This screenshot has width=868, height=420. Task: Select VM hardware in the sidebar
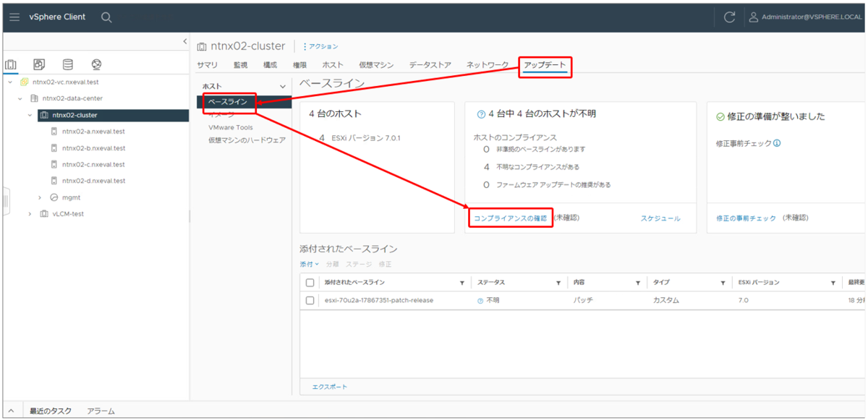coord(247,140)
